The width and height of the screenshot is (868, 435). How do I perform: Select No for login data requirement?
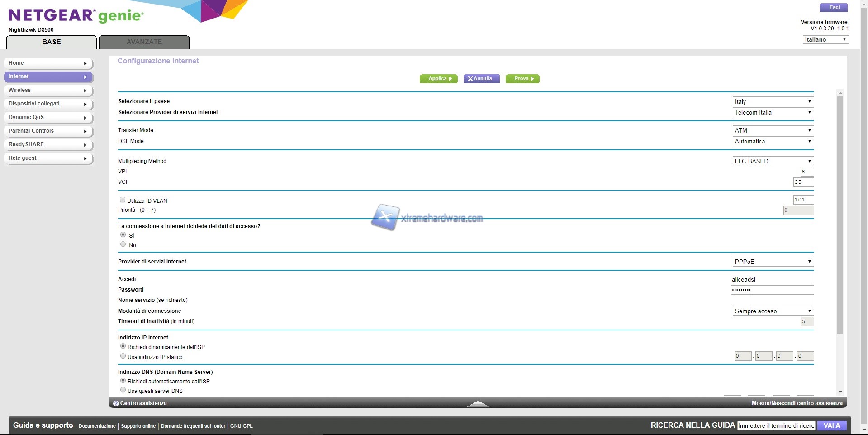click(x=123, y=244)
